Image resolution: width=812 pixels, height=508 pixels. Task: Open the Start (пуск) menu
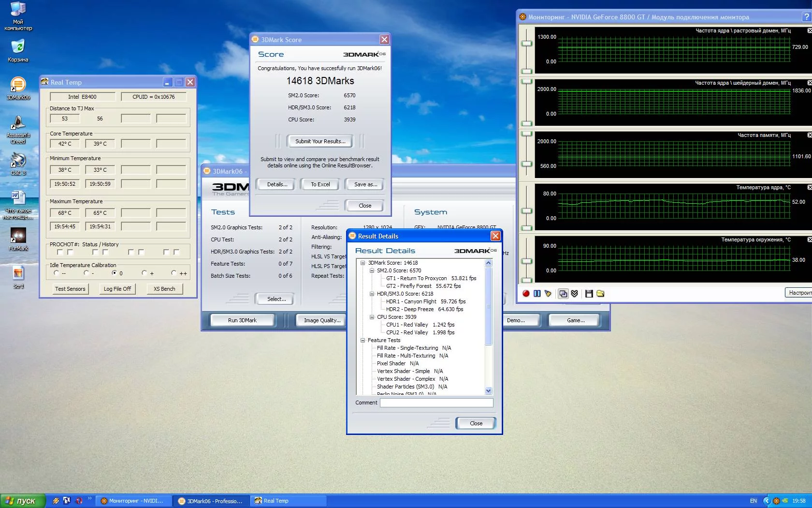23,501
